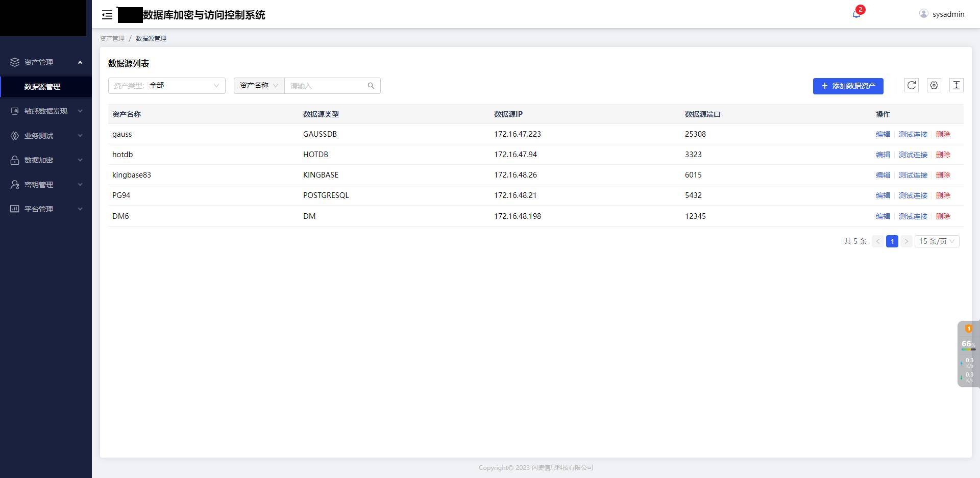980x478 pixels.
Task: Open the 资产名称 search field selector
Action: (259, 86)
